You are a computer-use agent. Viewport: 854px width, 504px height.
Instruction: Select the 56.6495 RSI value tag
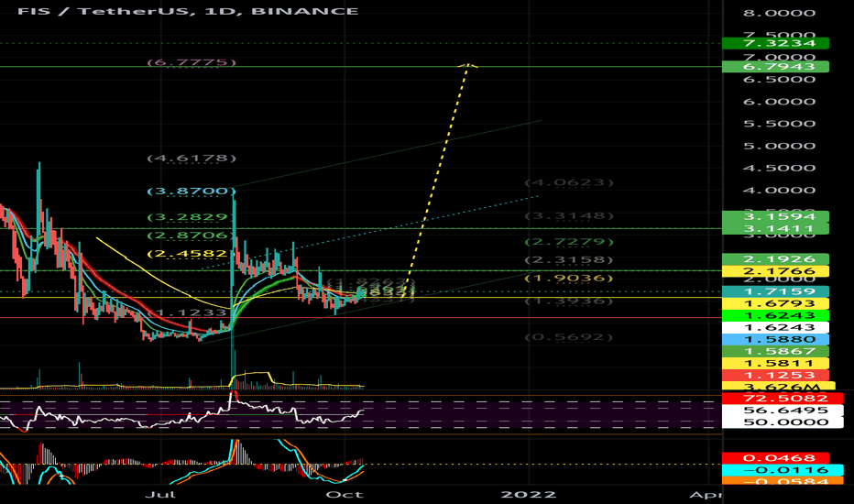click(783, 411)
